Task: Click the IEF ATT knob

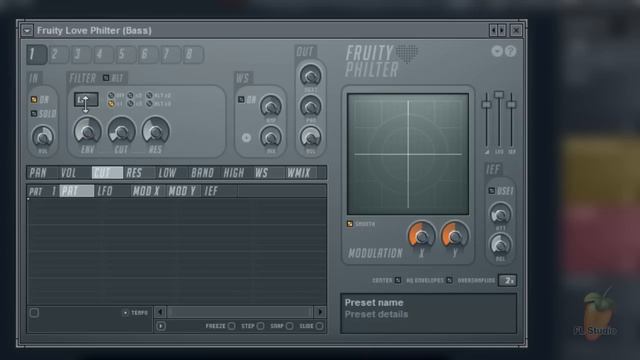Action: tap(500, 214)
